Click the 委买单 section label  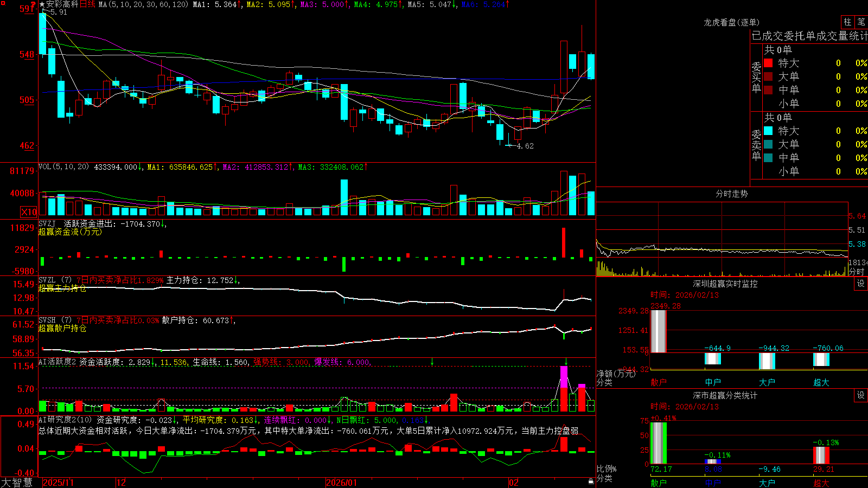coord(756,77)
